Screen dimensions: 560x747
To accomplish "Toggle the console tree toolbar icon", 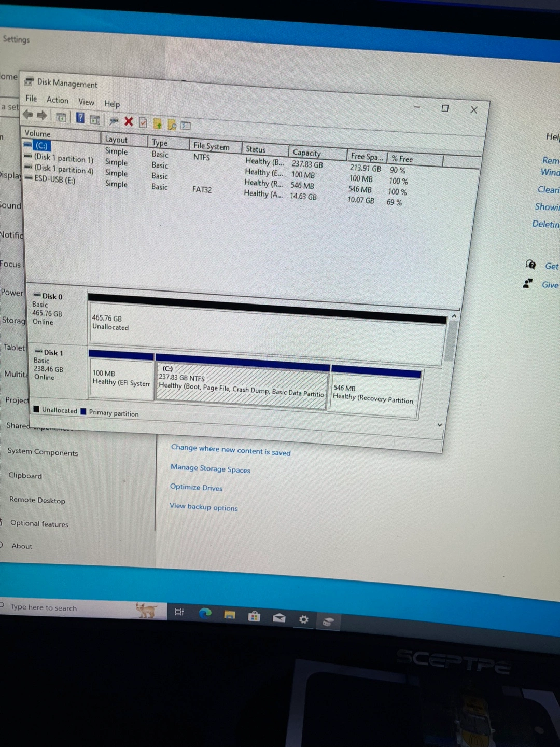I will coord(61,117).
